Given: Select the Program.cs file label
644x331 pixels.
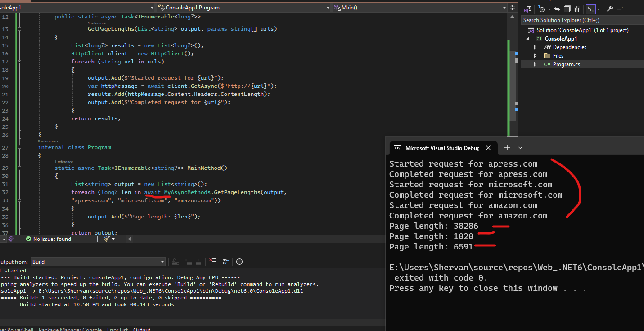Looking at the screenshot, I should tap(567, 64).
